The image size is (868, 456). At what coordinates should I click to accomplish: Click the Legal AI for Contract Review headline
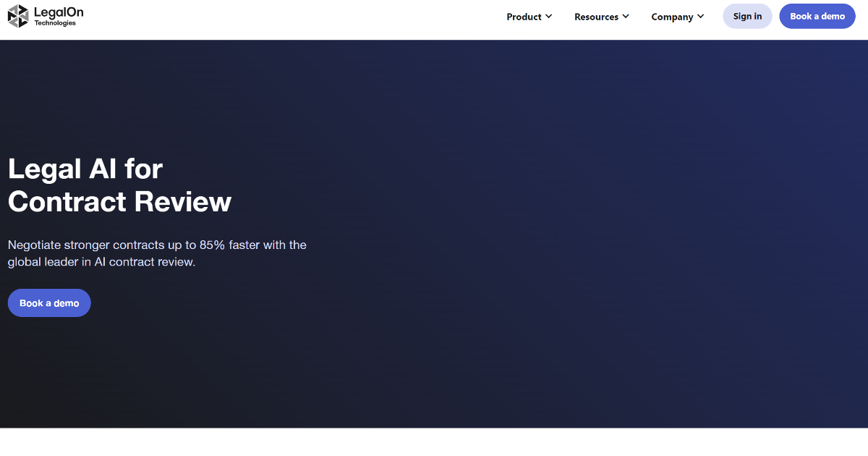coord(119,185)
